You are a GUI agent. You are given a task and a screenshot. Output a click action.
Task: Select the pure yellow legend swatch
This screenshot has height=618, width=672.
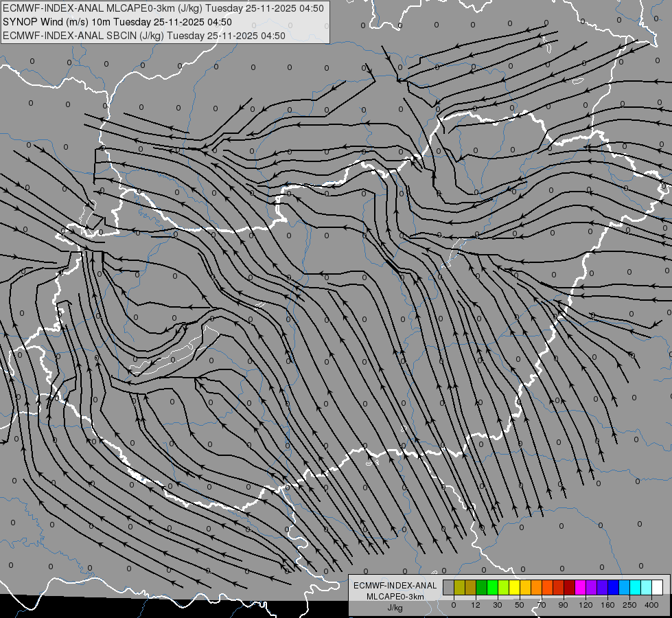point(515,587)
